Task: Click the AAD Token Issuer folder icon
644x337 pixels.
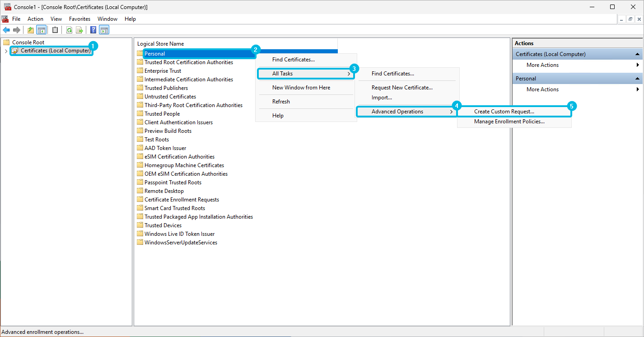Action: 140,148
